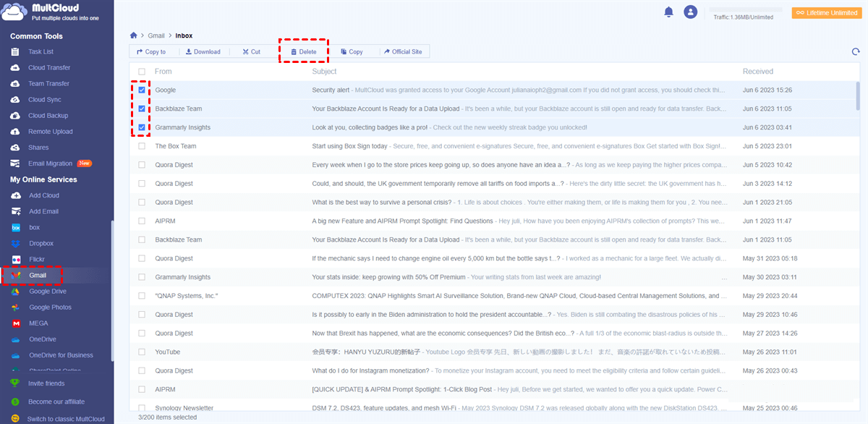Uncheck the Backblaze Team Jun 6 email
The height and width of the screenshot is (424, 868).
tap(142, 109)
